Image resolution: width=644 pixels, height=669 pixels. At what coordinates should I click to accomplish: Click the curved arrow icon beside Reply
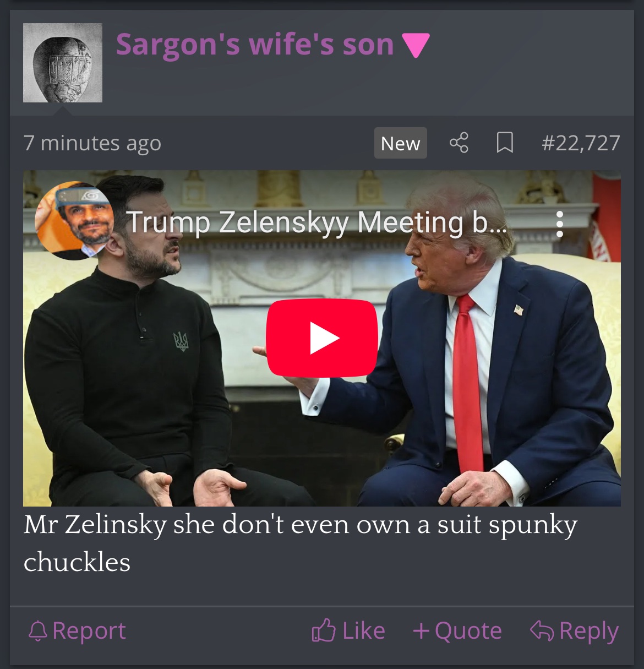tap(542, 631)
